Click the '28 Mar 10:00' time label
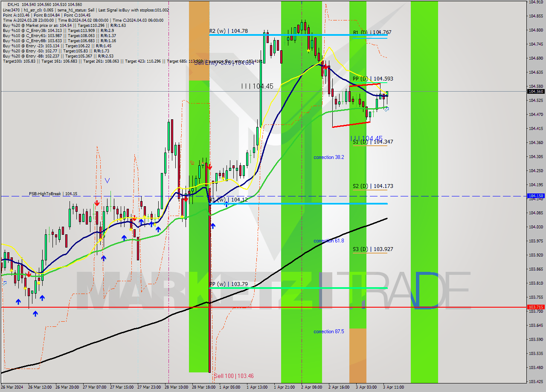Image resolution: width=546 pixels, height=392 pixels. 177,387
